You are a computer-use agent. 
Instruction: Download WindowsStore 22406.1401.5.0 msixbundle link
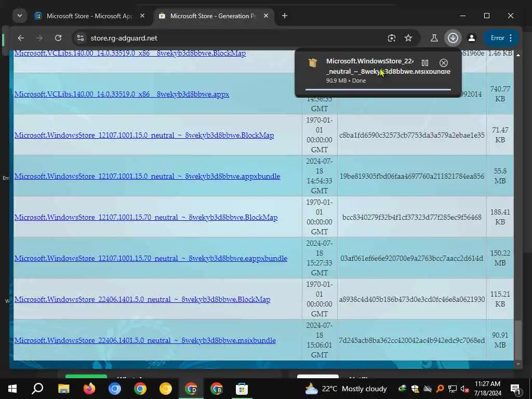click(x=145, y=340)
